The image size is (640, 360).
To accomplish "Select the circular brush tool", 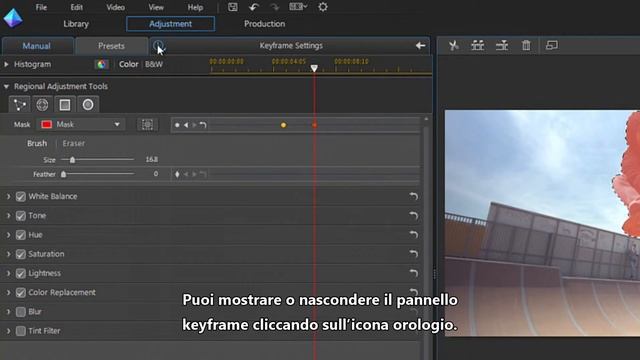I will tap(88, 105).
